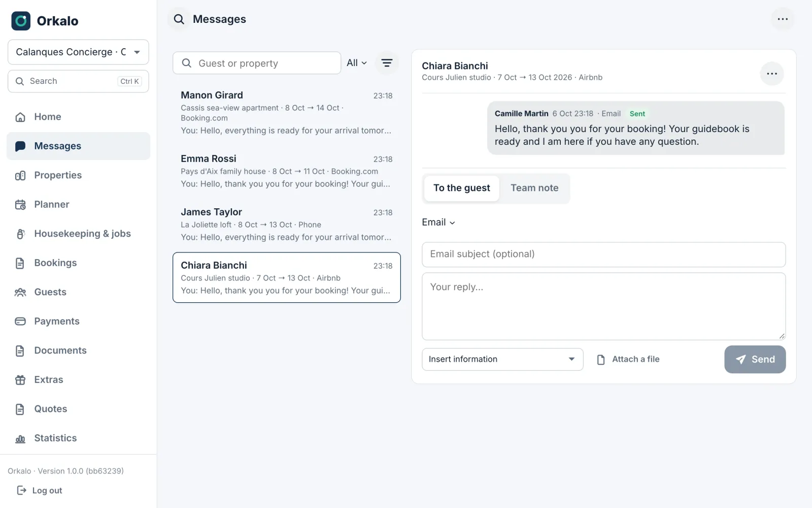Open Payments card icon
The height and width of the screenshot is (508, 812).
coord(20,322)
